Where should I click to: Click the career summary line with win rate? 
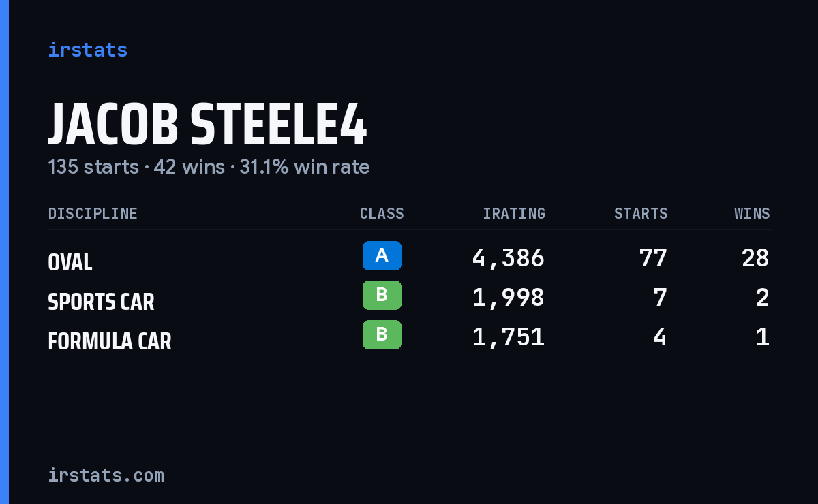coord(209,167)
